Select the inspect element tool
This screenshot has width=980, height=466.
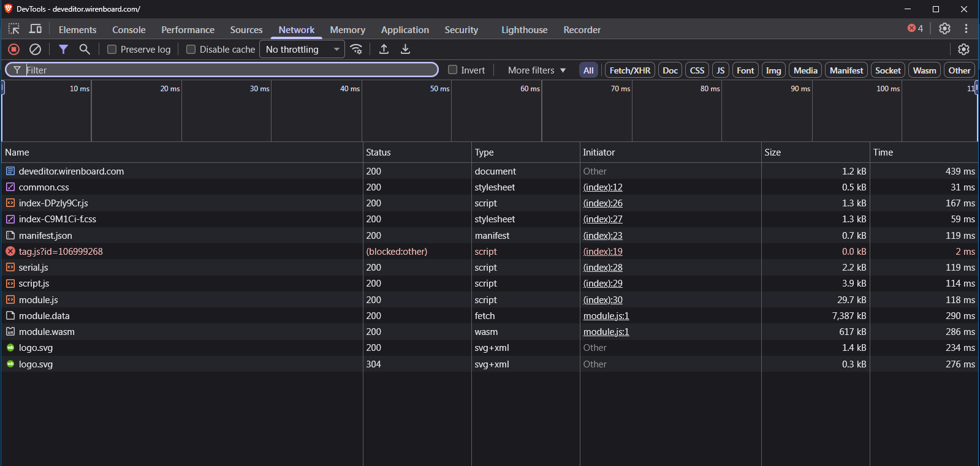tap(13, 29)
